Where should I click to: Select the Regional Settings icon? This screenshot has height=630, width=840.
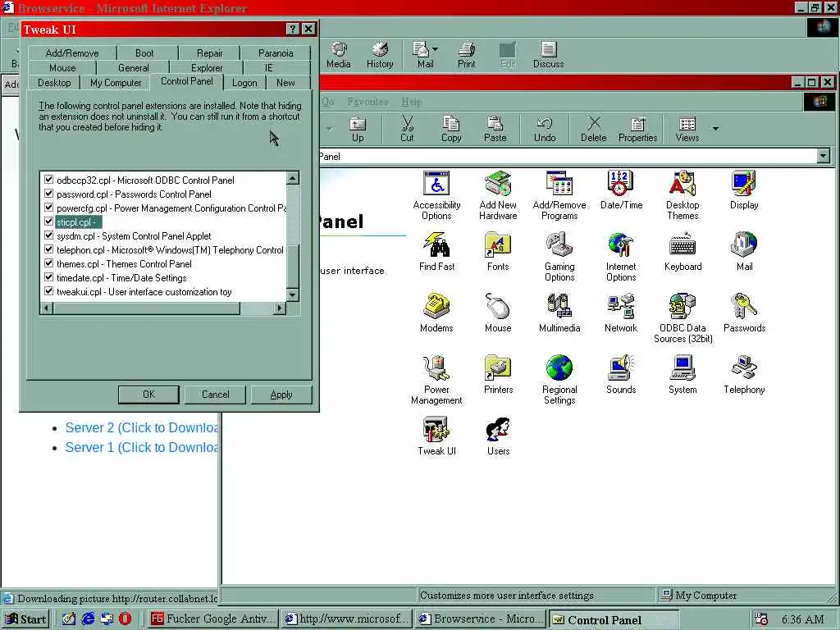click(x=559, y=381)
